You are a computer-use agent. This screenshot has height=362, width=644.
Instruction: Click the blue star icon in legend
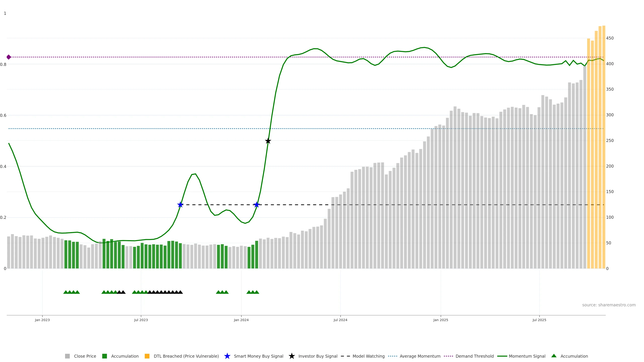tap(227, 356)
